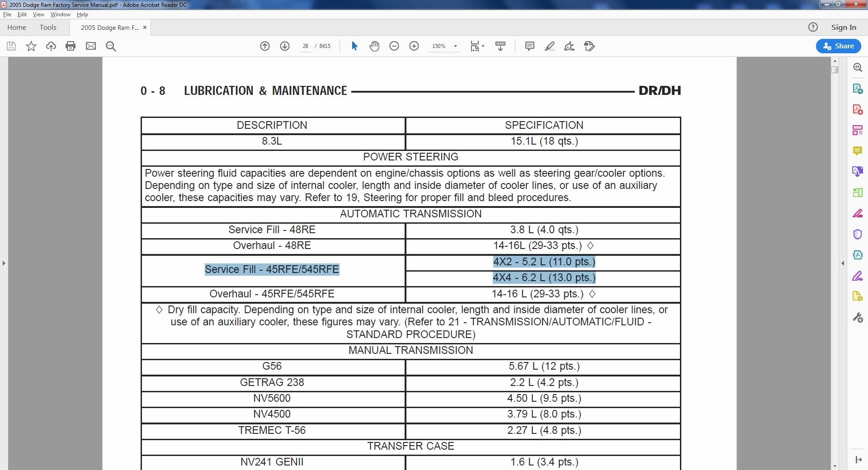Send file by email envelope icon
The image size is (868, 470).
[x=91, y=46]
